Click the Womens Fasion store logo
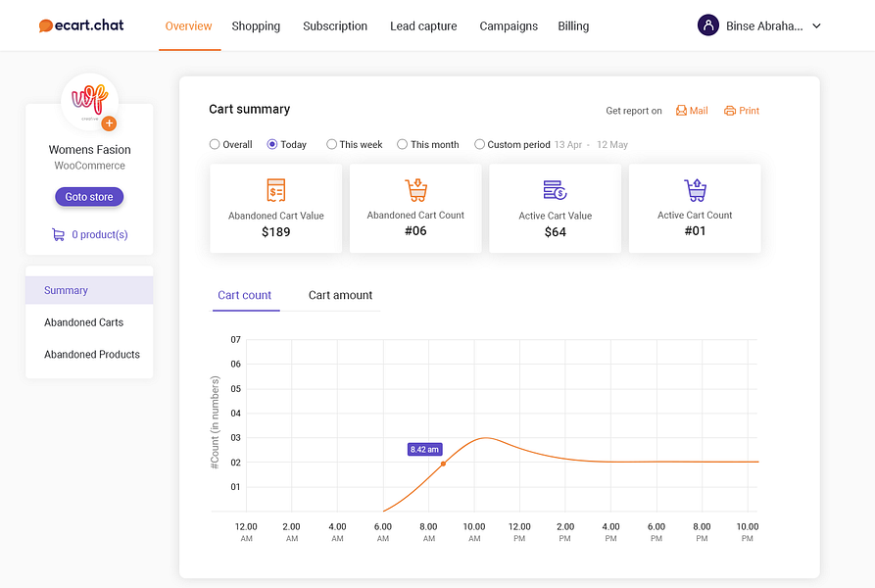 (x=89, y=102)
